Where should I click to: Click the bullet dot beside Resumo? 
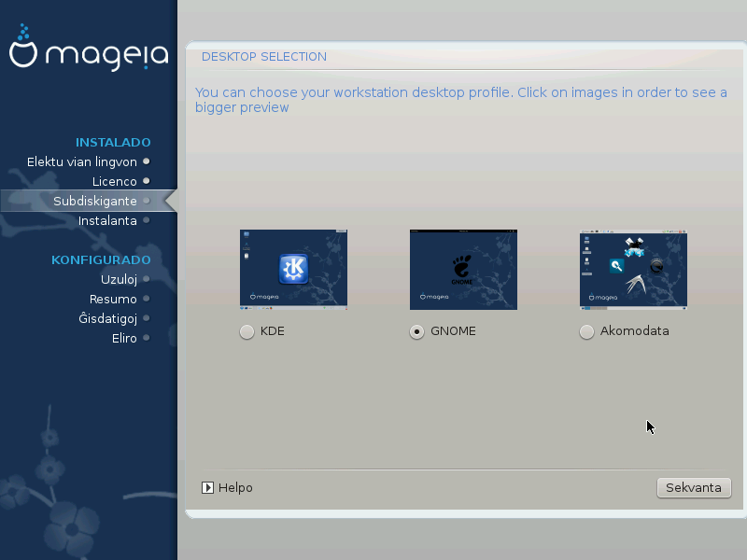coord(147,299)
